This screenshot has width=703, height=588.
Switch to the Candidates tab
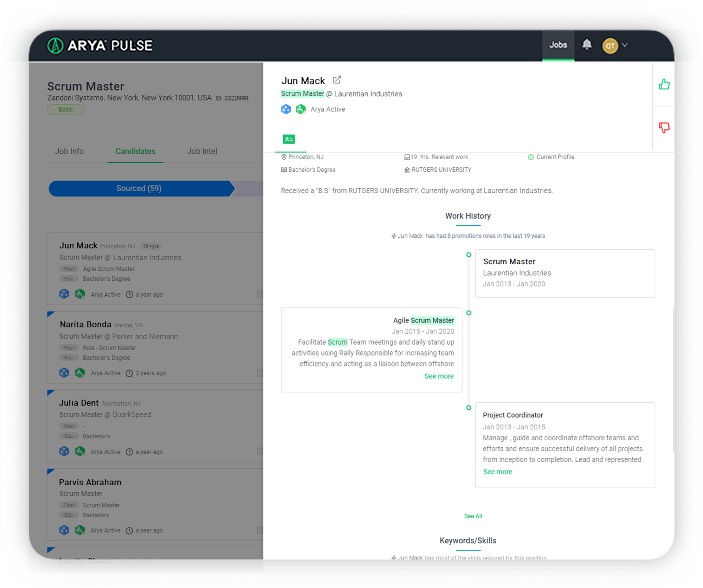point(135,152)
